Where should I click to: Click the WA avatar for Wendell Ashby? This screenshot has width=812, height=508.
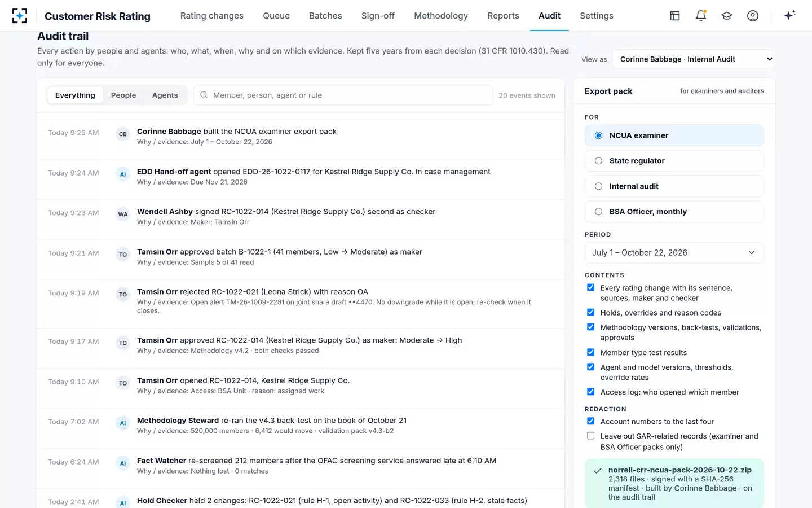pos(123,214)
